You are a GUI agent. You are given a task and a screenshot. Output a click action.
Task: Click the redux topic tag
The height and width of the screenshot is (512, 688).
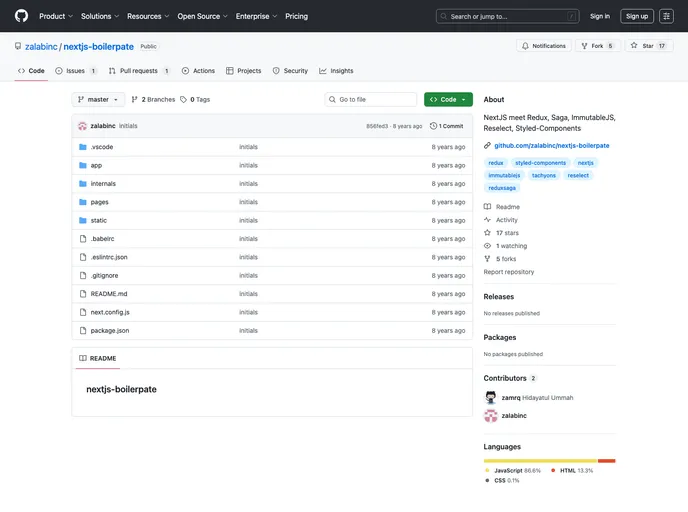(x=496, y=163)
